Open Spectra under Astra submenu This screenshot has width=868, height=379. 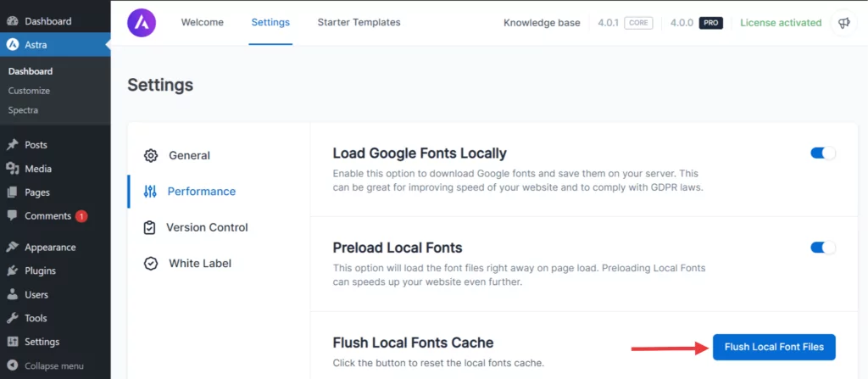pos(23,110)
